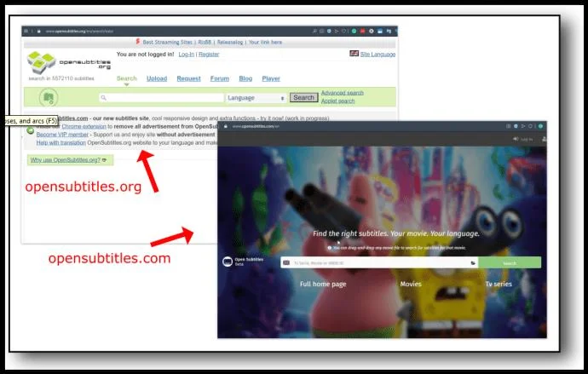Open the Blog tab
588x374 pixels.
click(x=245, y=78)
